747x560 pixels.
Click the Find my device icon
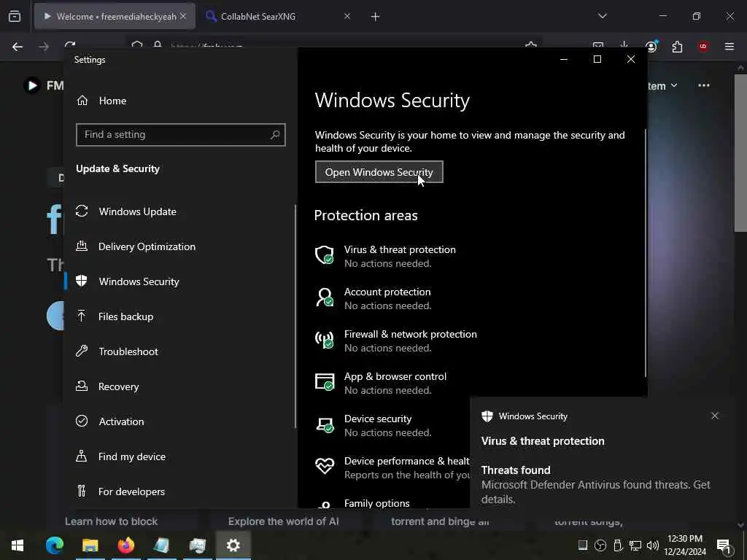[82, 456]
